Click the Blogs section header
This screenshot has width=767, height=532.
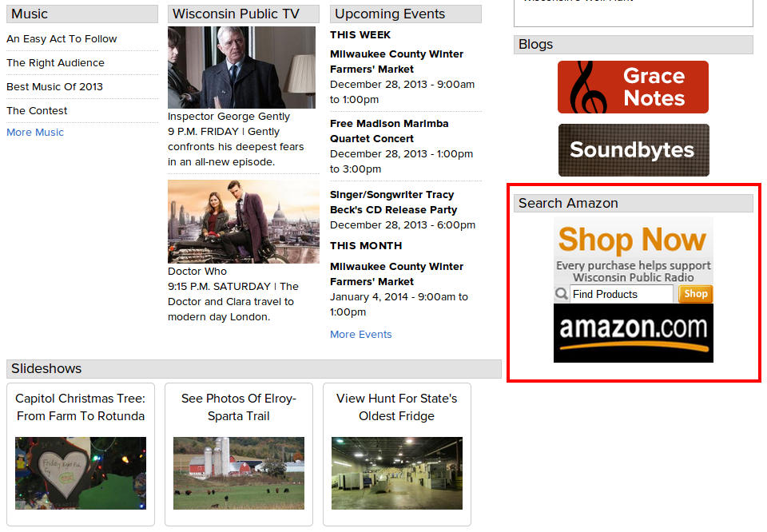point(634,45)
